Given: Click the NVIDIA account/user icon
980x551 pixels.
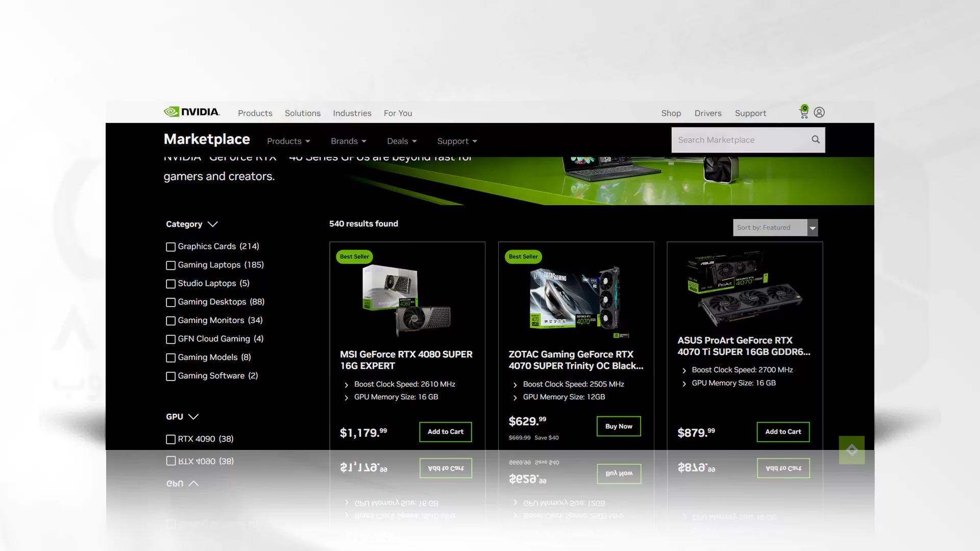Looking at the screenshot, I should tap(820, 112).
